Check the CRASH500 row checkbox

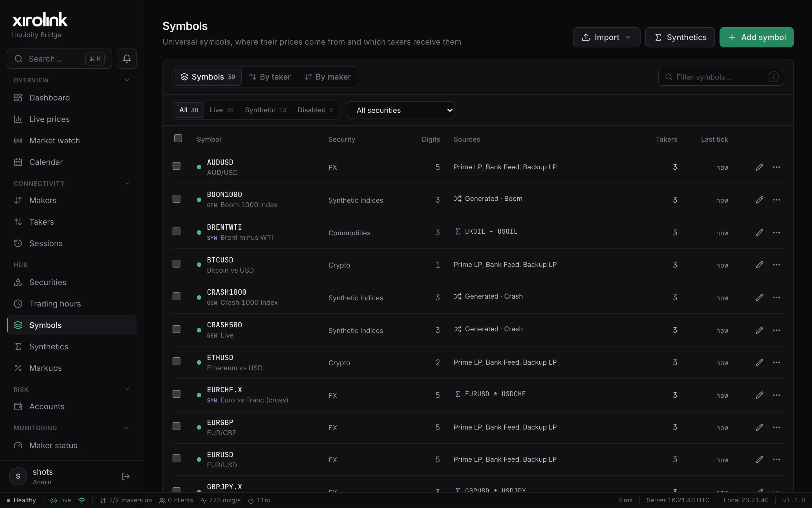pos(176,329)
